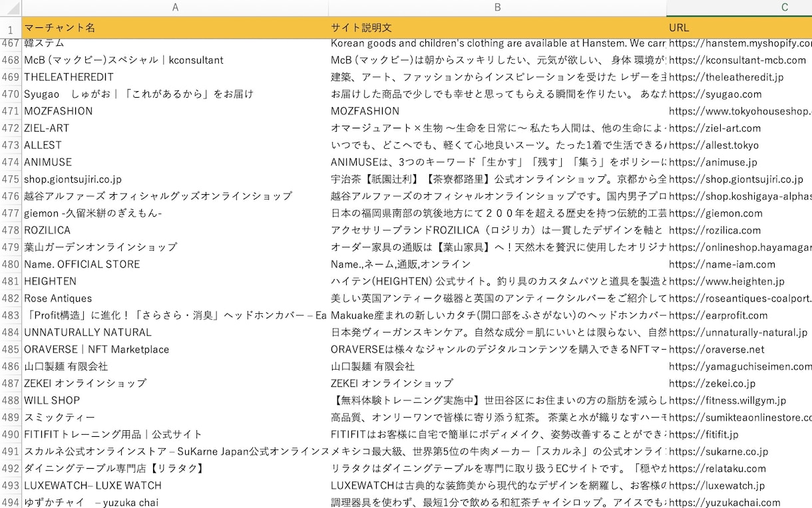Click the https://zekei.co.jp cell
This screenshot has height=508, width=812.
point(739,383)
